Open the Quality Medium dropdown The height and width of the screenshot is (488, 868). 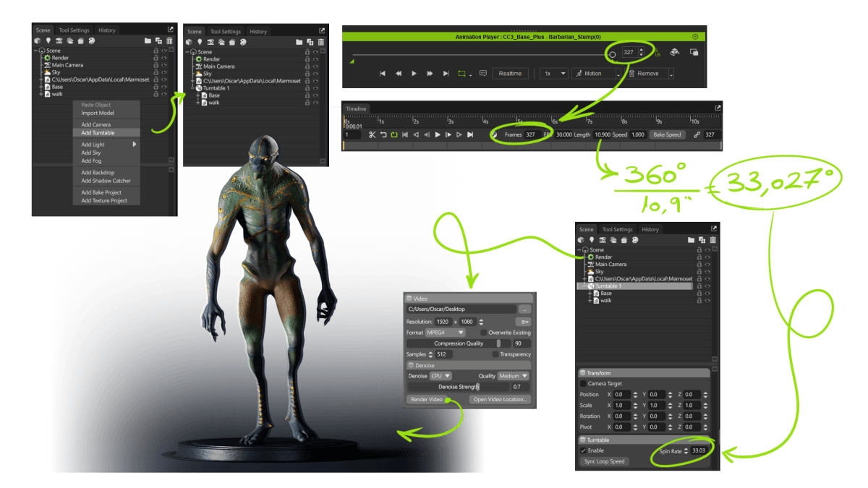coord(514,376)
